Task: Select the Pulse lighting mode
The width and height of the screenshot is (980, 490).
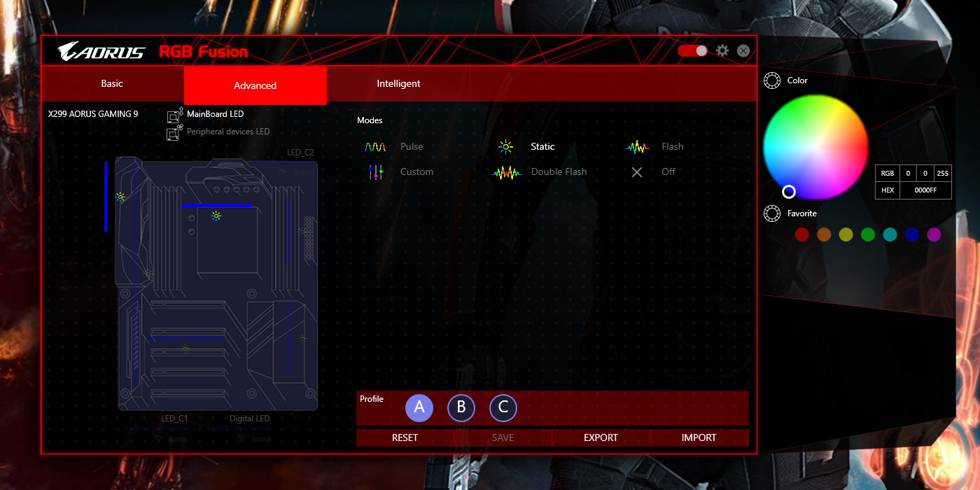Action: click(x=393, y=147)
